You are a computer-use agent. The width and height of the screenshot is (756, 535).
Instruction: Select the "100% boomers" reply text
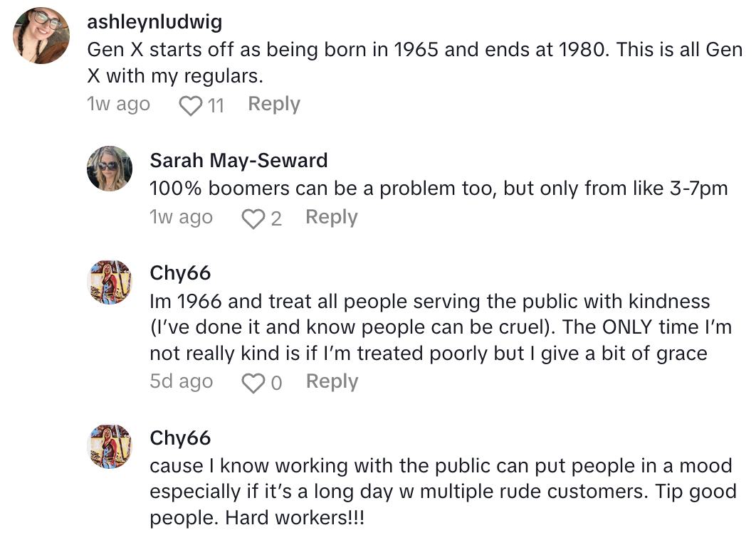click(439, 189)
